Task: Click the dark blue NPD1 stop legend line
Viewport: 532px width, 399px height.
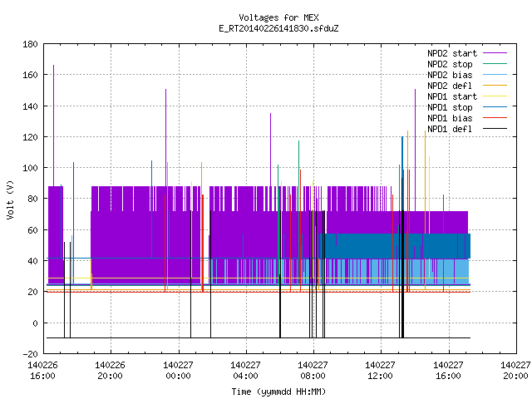Action: pos(495,107)
